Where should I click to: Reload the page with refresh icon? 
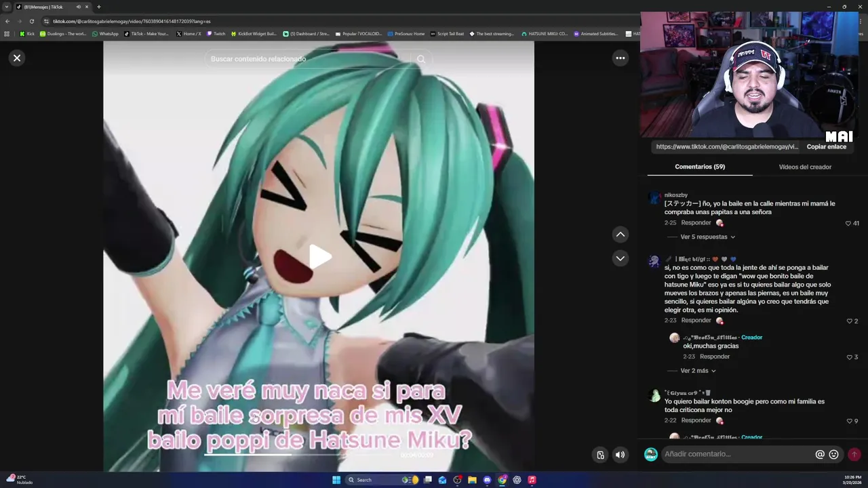pos(31,21)
